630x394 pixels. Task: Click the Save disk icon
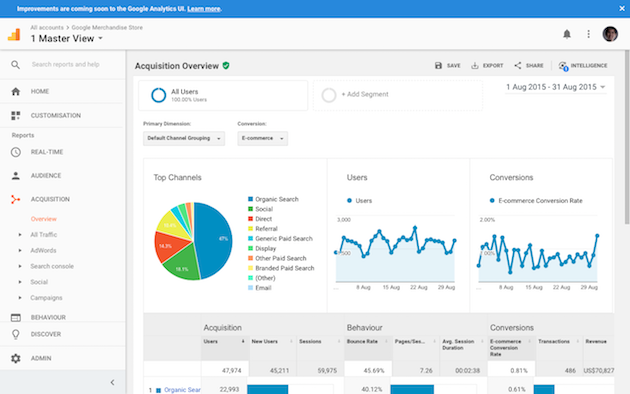tap(438, 65)
